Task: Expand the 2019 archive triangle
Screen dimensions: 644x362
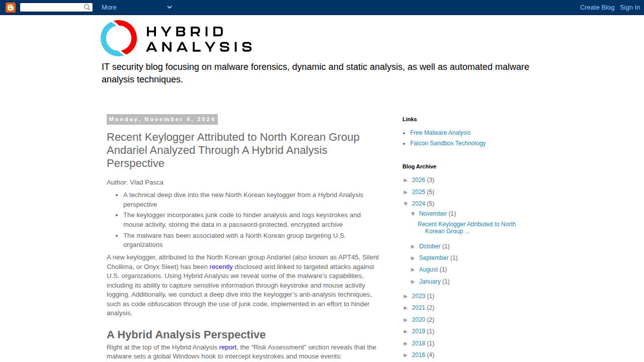Action: click(x=406, y=331)
